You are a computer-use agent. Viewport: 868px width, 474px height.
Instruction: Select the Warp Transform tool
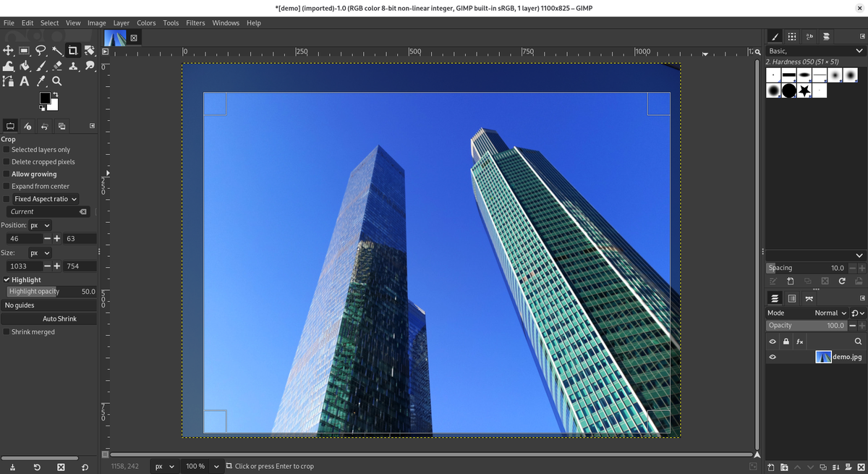click(x=9, y=66)
